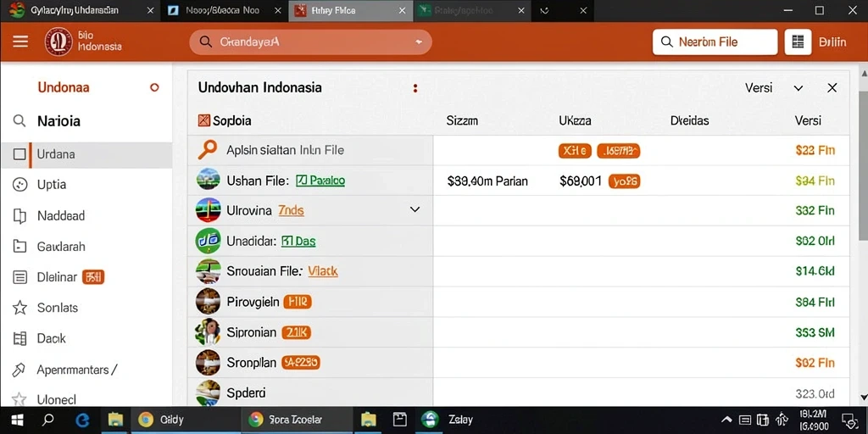Screen dimensions: 868x434
Task: Switch to the Nooo/Sladca Noo browser tab
Action: pos(224,11)
